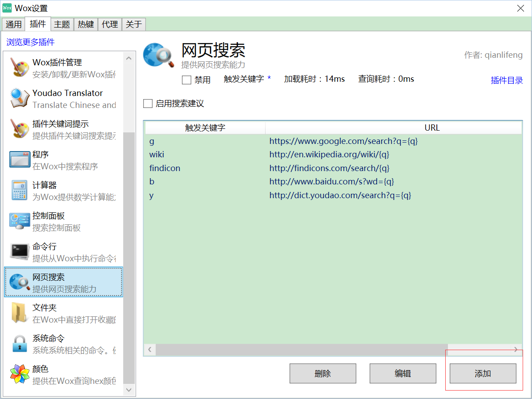The height and width of the screenshot is (399, 532).
Task: Click the https://www.google.com/search?q={q} URL
Action: 343,141
